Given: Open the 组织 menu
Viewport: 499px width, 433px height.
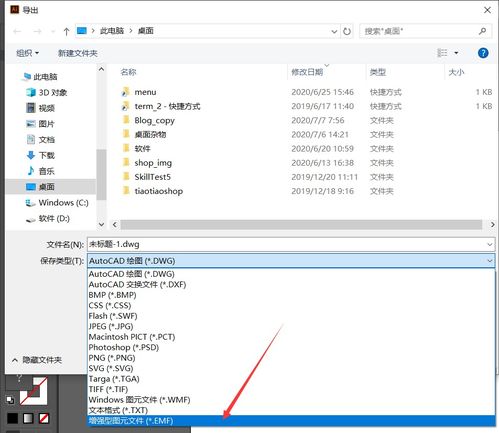Looking at the screenshot, I should [x=27, y=53].
